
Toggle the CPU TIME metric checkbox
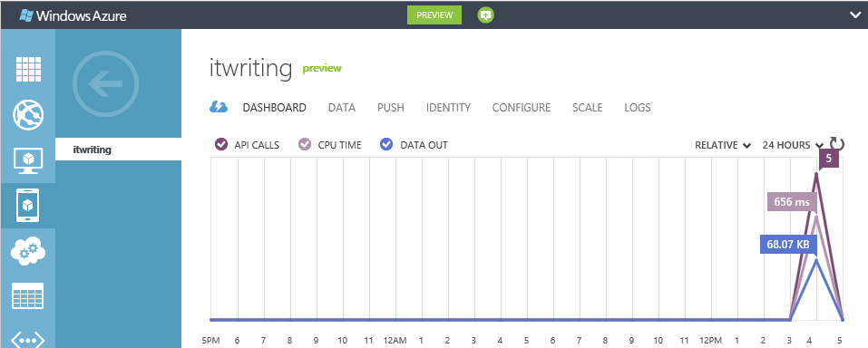304,145
